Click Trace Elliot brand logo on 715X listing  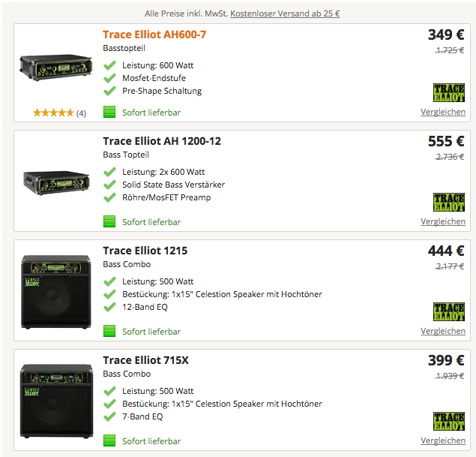449,422
